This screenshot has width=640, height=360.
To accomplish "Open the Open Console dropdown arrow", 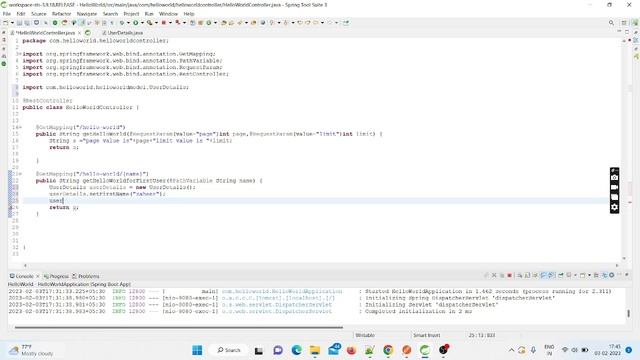I will (589, 276).
